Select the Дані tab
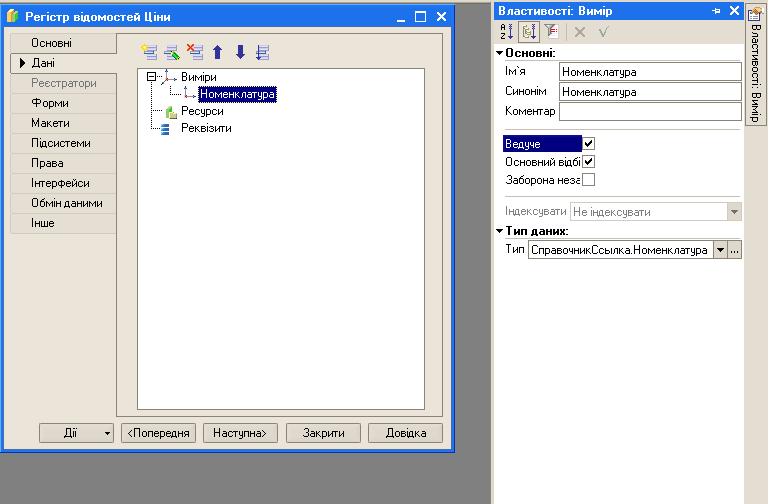The height and width of the screenshot is (504, 777). click(63, 63)
